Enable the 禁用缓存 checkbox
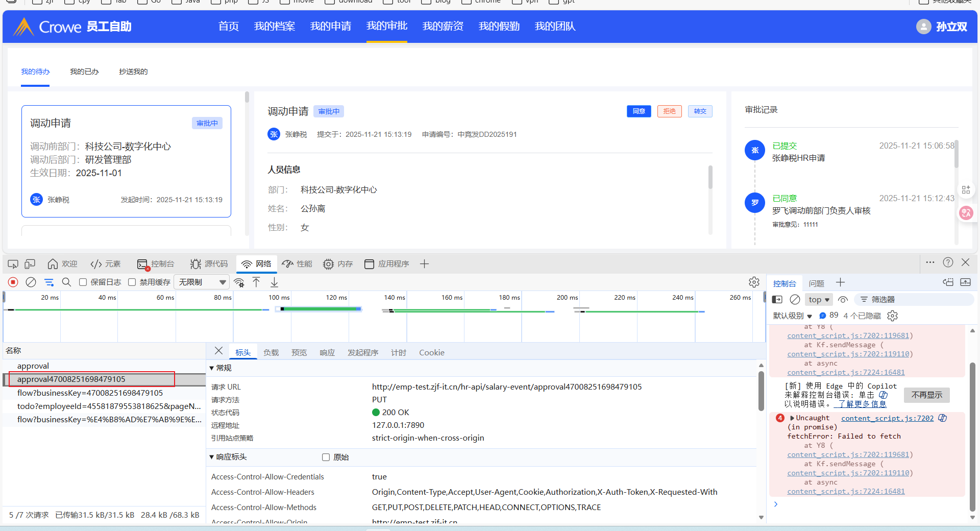Image resolution: width=980 pixels, height=531 pixels. click(x=132, y=282)
